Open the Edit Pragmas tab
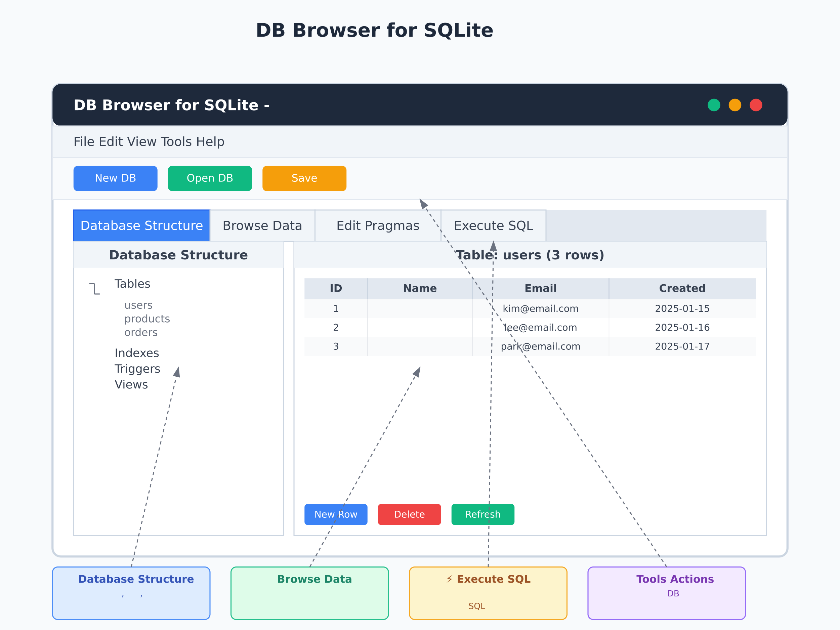This screenshot has width=840, height=630. [x=377, y=225]
